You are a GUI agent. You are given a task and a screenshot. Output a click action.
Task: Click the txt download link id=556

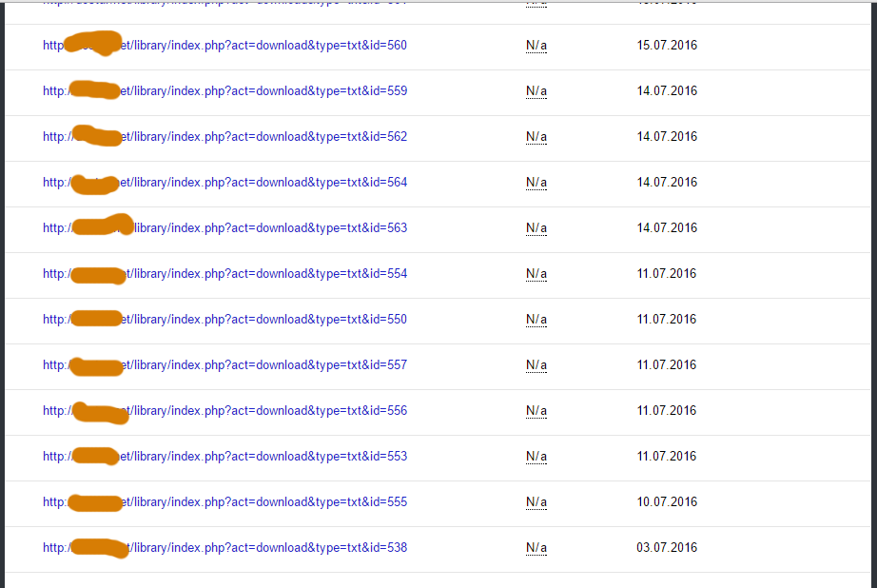click(x=266, y=411)
